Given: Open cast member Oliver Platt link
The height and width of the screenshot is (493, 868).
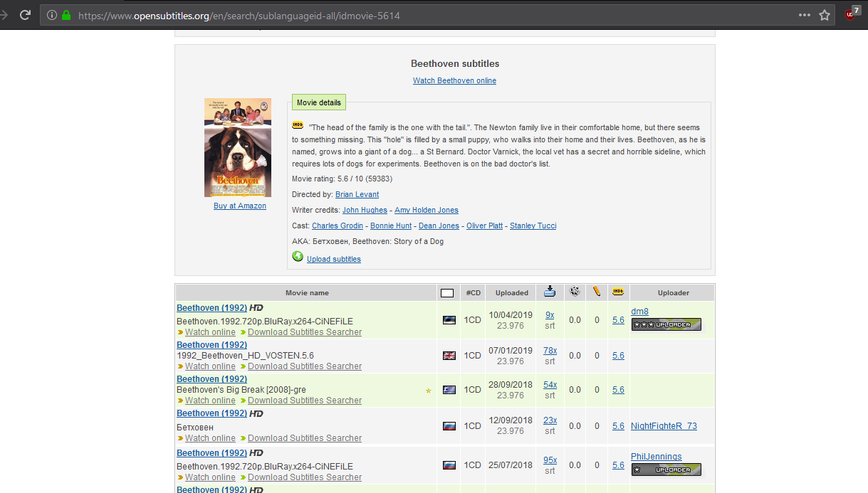Looking at the screenshot, I should point(484,226).
